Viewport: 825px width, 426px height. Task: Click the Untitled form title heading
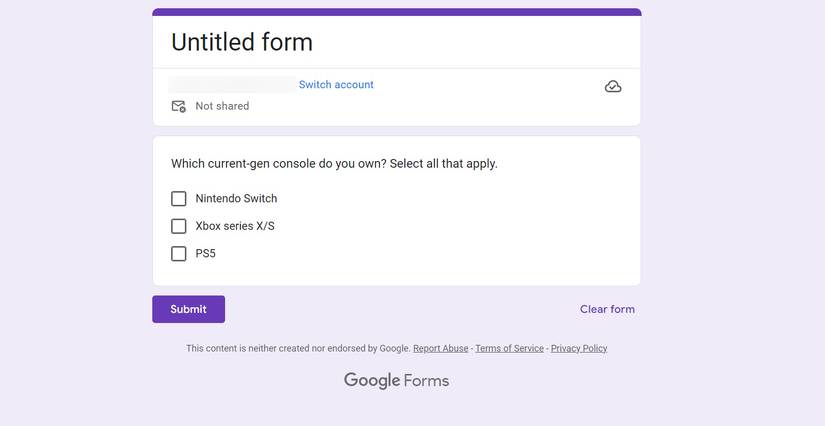(242, 42)
